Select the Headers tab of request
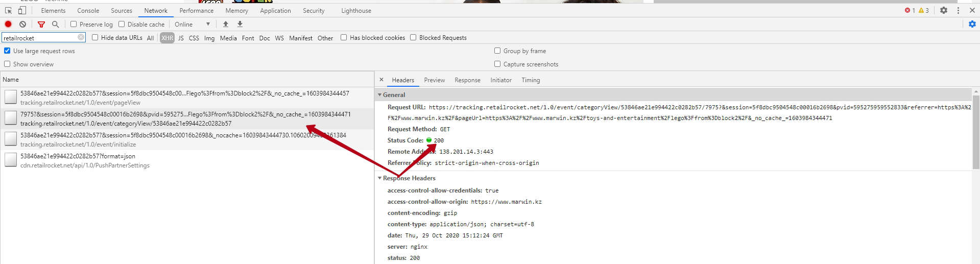 click(x=403, y=80)
